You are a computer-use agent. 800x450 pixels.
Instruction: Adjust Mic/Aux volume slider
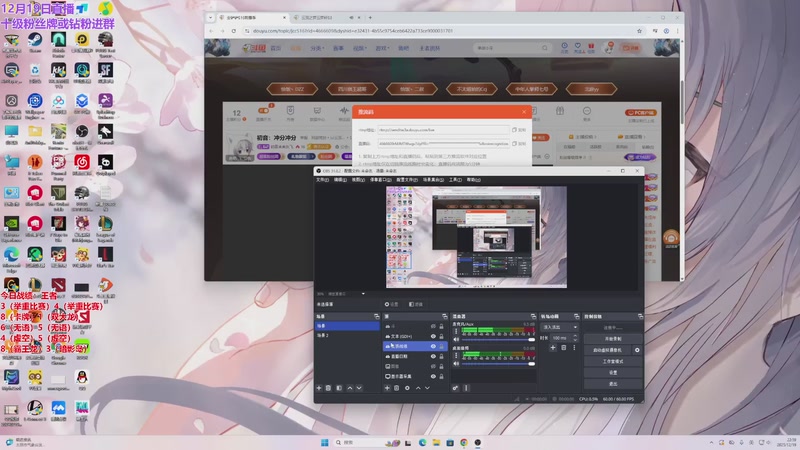coord(498,340)
